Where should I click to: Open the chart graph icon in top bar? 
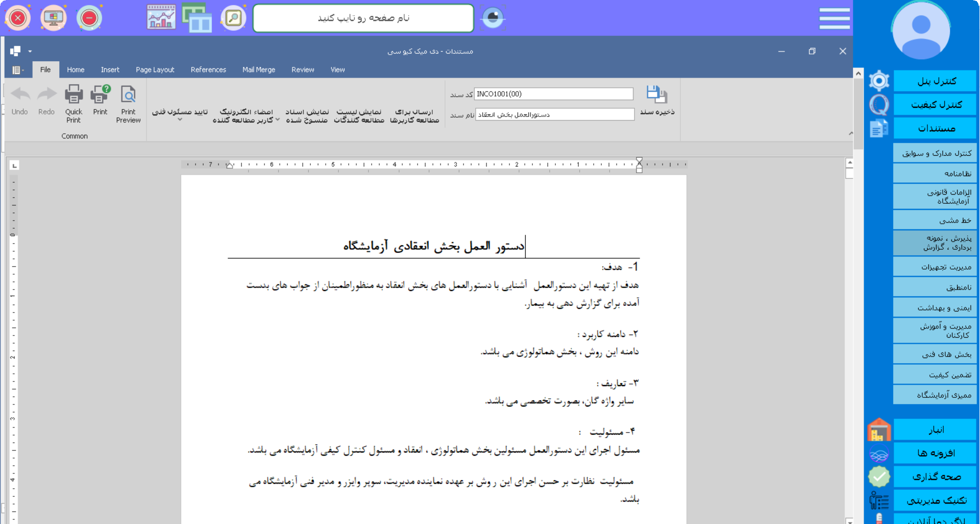coord(161,17)
